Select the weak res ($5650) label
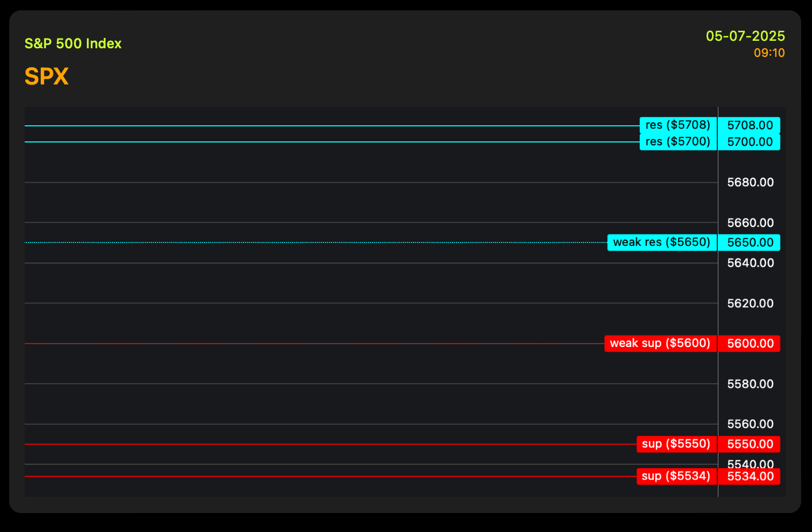Viewport: 812px width, 532px height. coord(662,242)
